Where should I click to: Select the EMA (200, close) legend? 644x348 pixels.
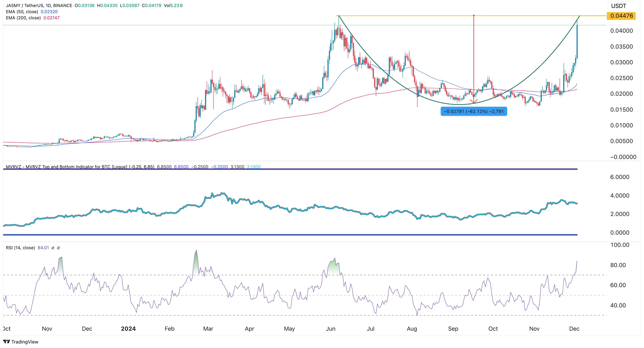[23, 18]
